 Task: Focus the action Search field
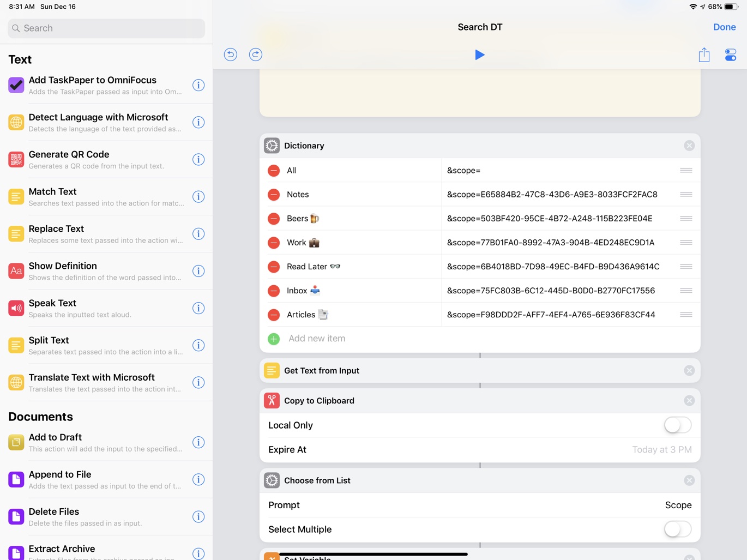[106, 28]
